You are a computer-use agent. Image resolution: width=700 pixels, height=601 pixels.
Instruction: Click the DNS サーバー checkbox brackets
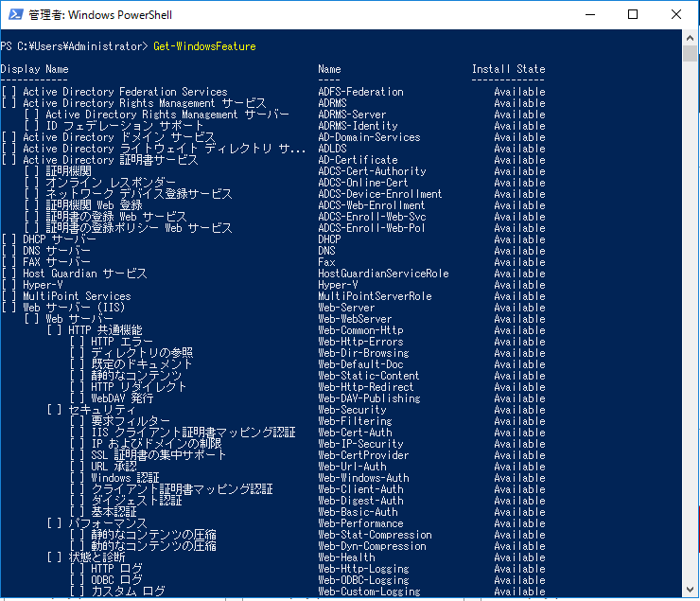coord(9,251)
